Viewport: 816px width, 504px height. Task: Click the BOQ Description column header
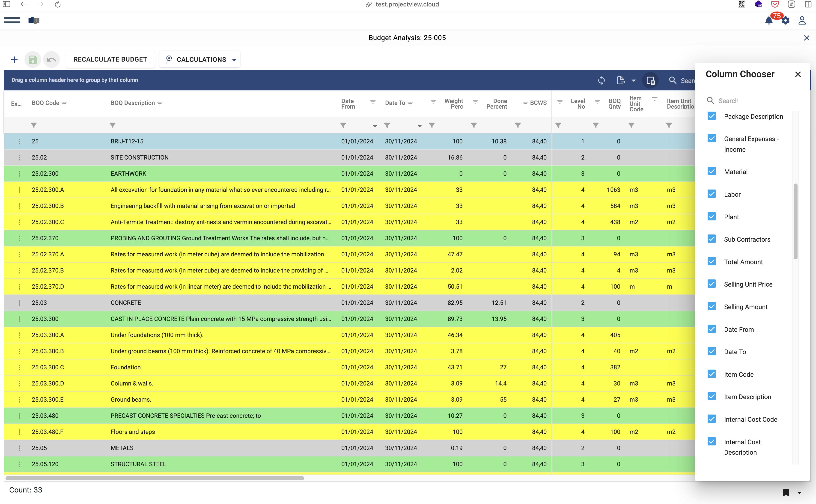(133, 103)
